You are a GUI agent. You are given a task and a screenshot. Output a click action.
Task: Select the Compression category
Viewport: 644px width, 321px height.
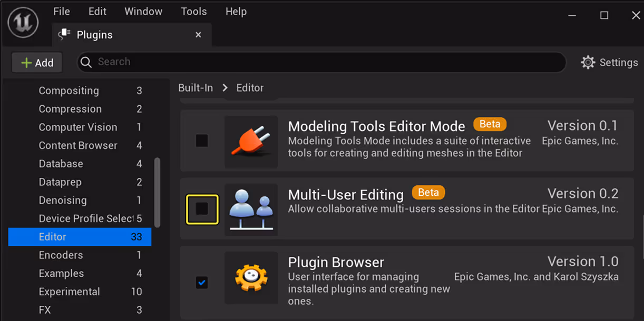click(x=80, y=109)
